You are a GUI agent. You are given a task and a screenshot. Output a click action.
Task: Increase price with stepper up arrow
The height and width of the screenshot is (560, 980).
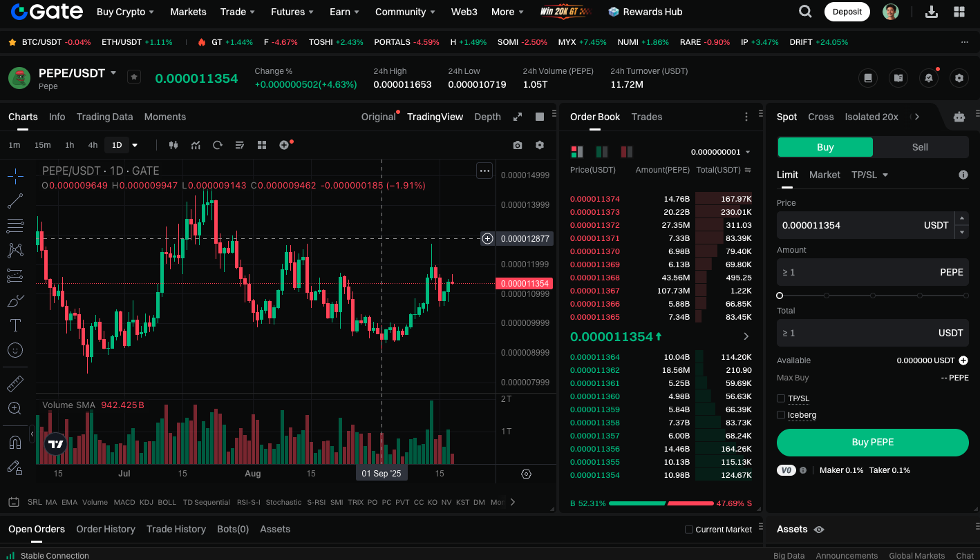(x=961, y=218)
